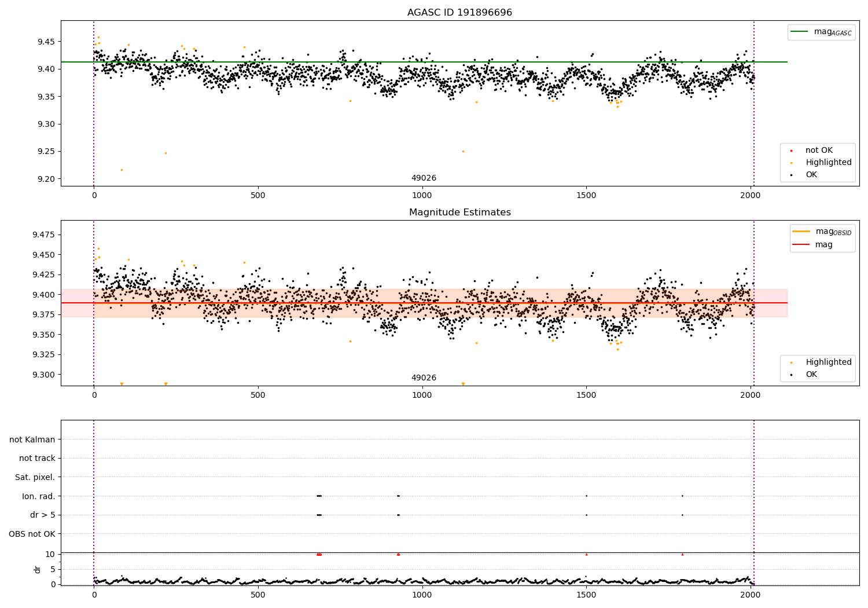Click the 'not track' row label

click(x=37, y=458)
